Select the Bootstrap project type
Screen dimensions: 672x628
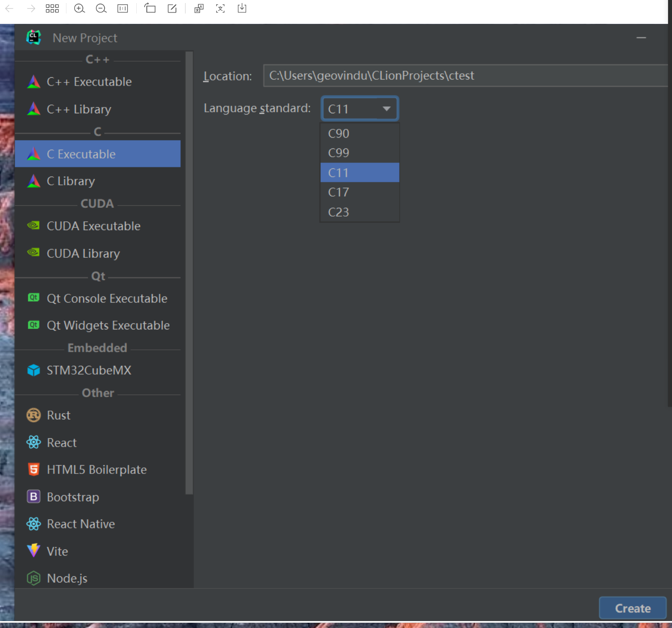[98, 497]
